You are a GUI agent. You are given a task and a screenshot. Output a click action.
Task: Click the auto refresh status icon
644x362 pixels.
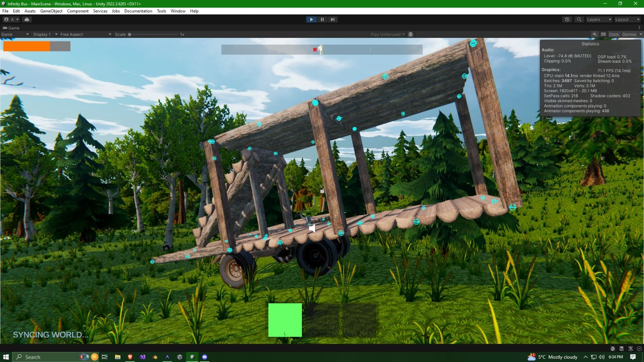tap(630, 349)
